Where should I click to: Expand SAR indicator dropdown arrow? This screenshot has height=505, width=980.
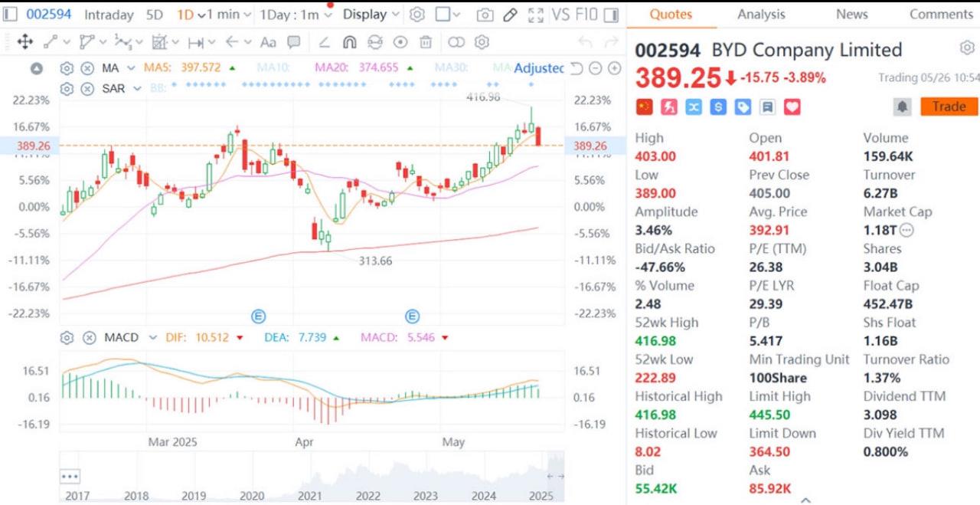click(137, 89)
